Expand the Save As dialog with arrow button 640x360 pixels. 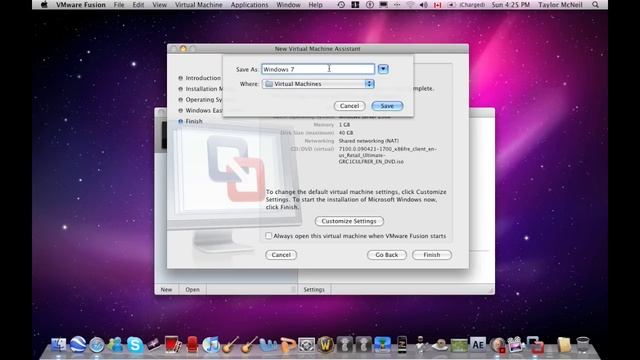click(383, 69)
